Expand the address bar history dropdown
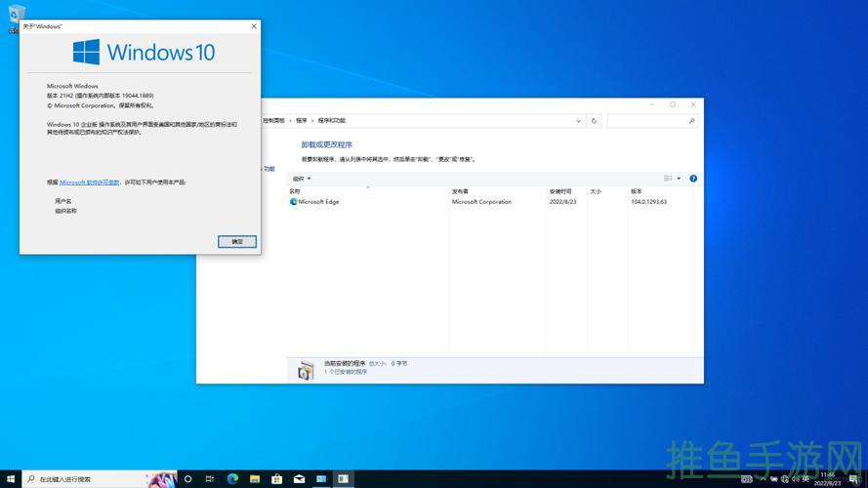Image resolution: width=868 pixels, height=488 pixels. [x=579, y=121]
